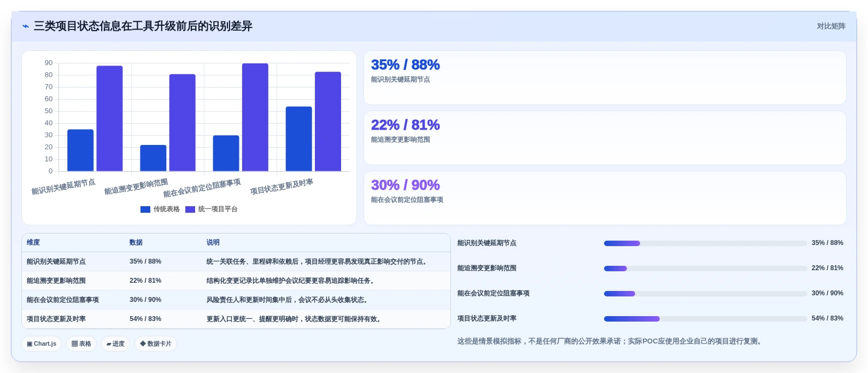Click the description starting 统一关联任务
868x373 pixels.
318,261
